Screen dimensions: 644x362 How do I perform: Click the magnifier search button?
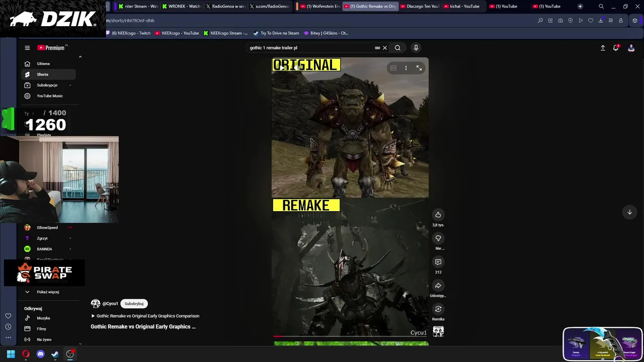click(x=397, y=48)
